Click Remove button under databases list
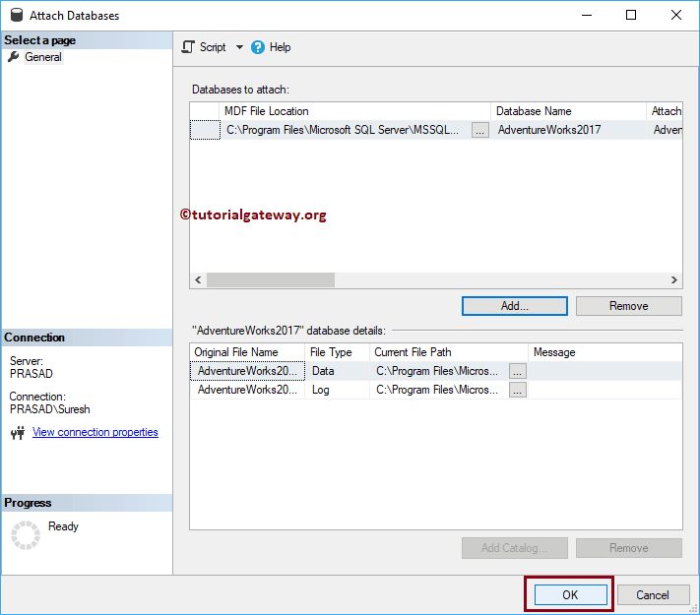 click(x=628, y=306)
